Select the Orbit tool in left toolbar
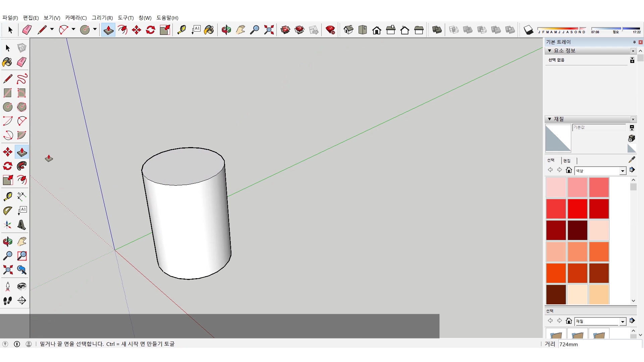The height and width of the screenshot is (362, 644). click(x=7, y=242)
